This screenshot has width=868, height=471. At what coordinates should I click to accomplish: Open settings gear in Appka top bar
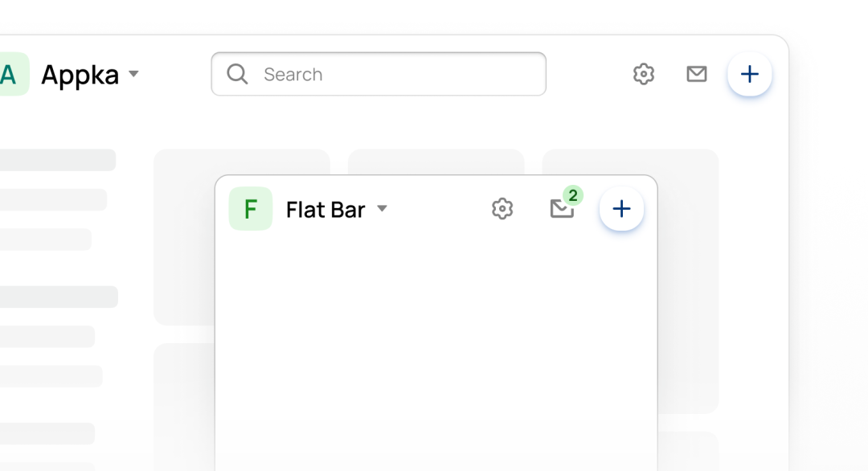[643, 74]
